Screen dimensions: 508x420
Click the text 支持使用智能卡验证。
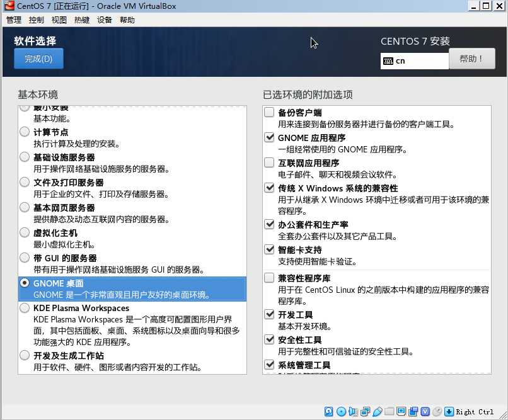point(318,261)
